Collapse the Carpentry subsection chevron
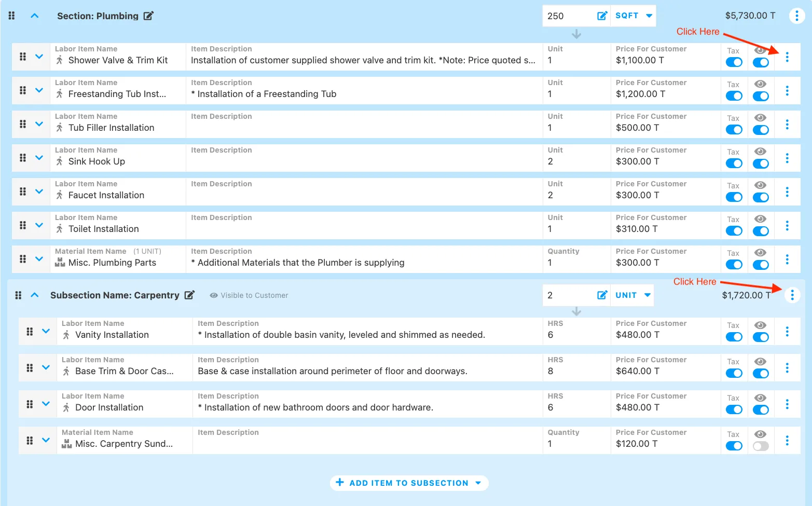 point(35,295)
